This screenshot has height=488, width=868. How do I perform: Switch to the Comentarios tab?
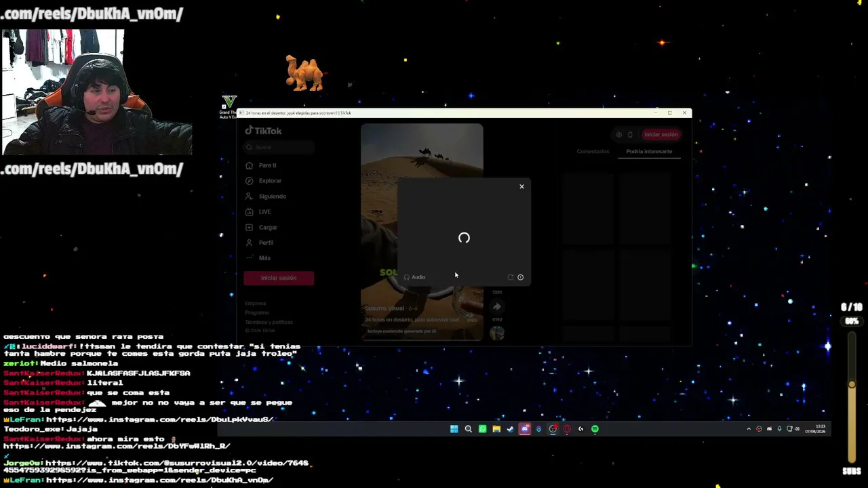pyautogui.click(x=593, y=152)
